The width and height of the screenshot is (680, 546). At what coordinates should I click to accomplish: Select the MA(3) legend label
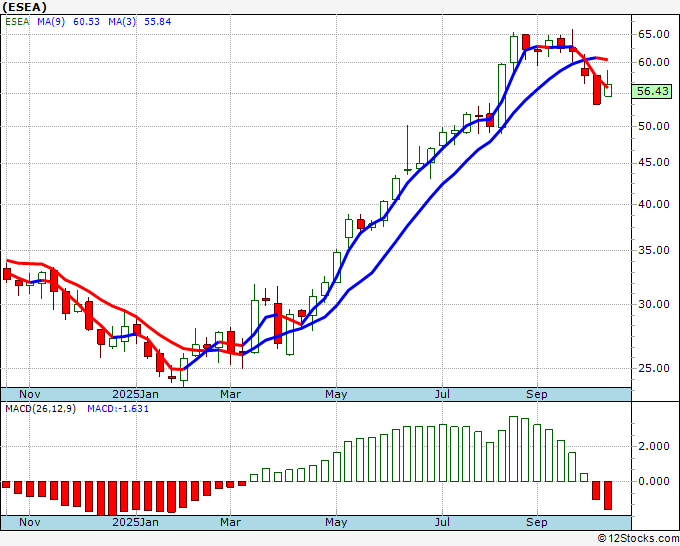pos(122,21)
